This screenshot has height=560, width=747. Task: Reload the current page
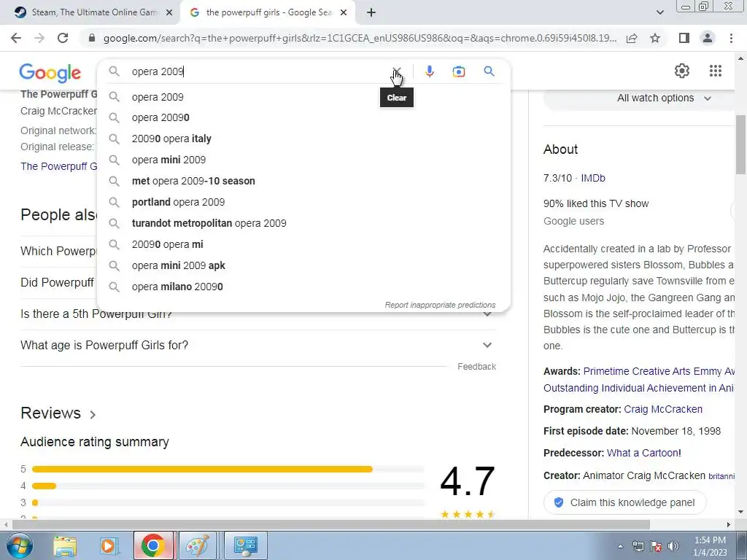click(x=63, y=38)
